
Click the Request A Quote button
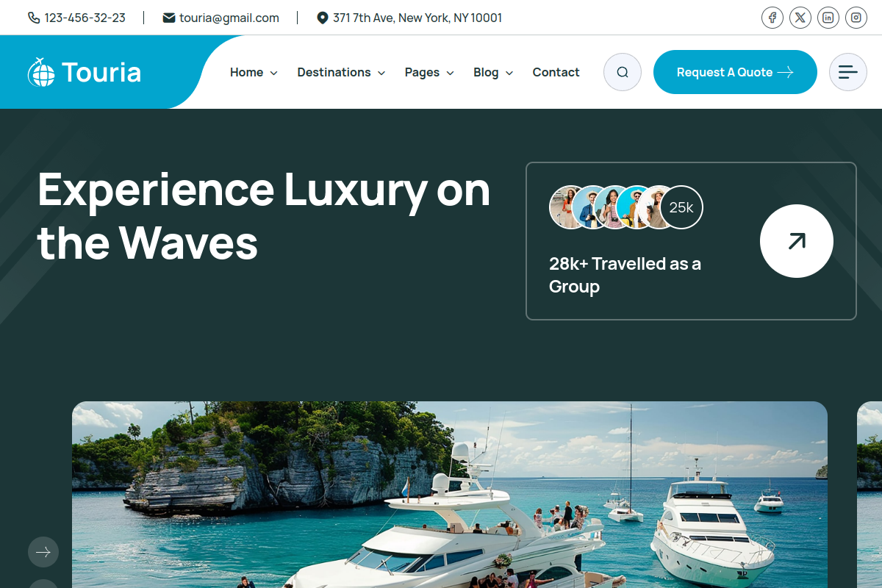click(735, 72)
